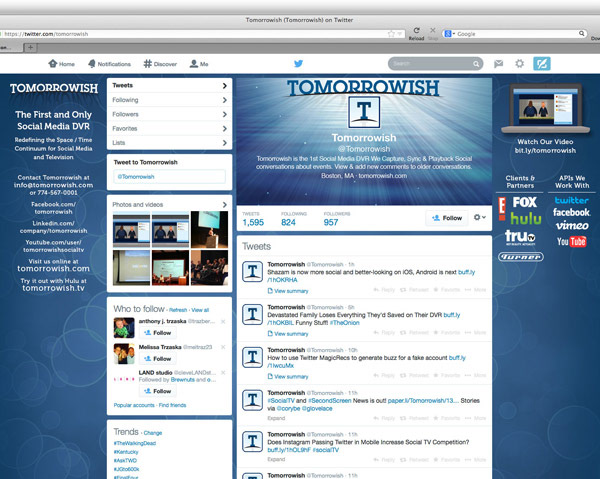Image resolution: width=600 pixels, height=479 pixels.
Task: Open Popular accounts link
Action: tap(134, 405)
